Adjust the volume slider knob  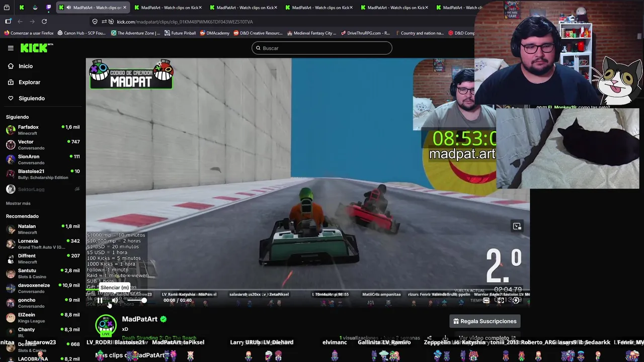click(144, 300)
